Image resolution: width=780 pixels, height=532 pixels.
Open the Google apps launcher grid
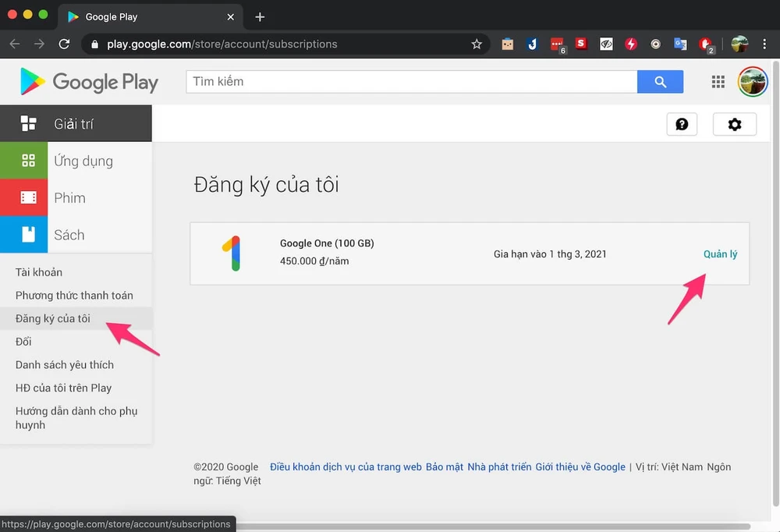point(718,81)
